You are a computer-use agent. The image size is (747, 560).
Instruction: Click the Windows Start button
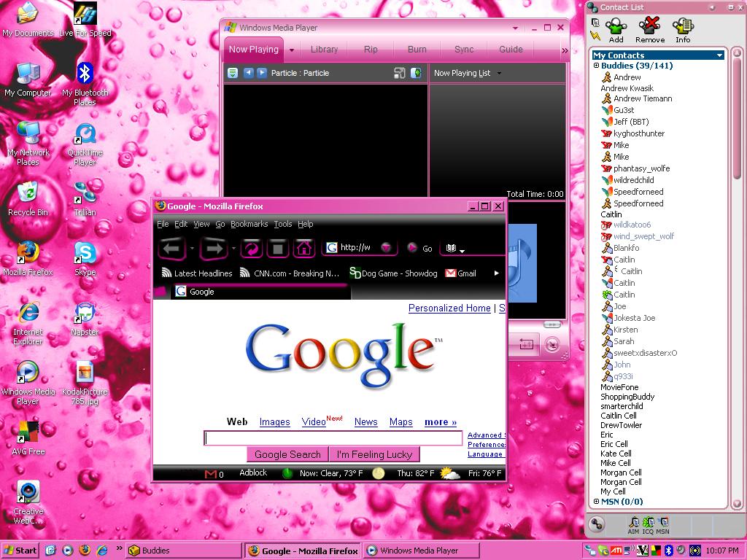click(20, 551)
